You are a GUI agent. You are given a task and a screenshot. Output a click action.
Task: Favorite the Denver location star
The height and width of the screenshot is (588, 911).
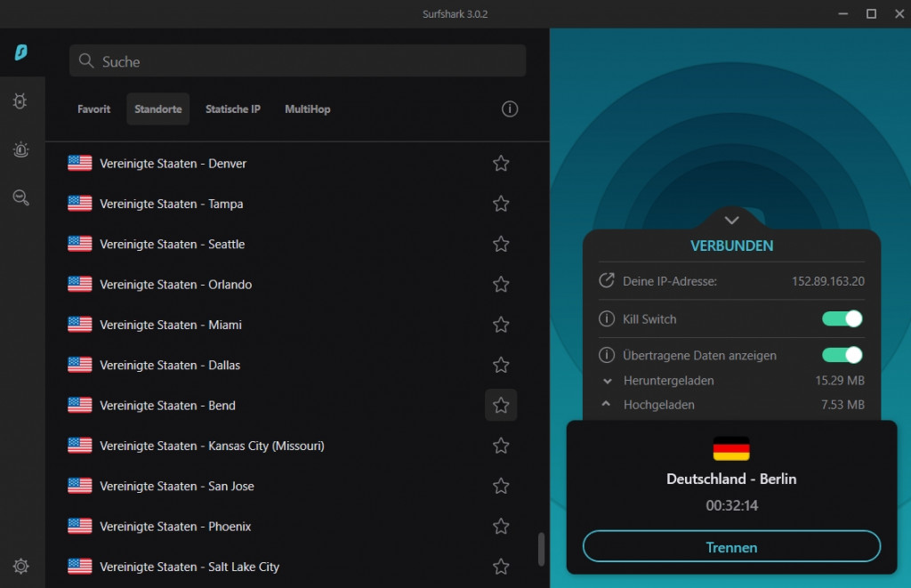(x=501, y=164)
